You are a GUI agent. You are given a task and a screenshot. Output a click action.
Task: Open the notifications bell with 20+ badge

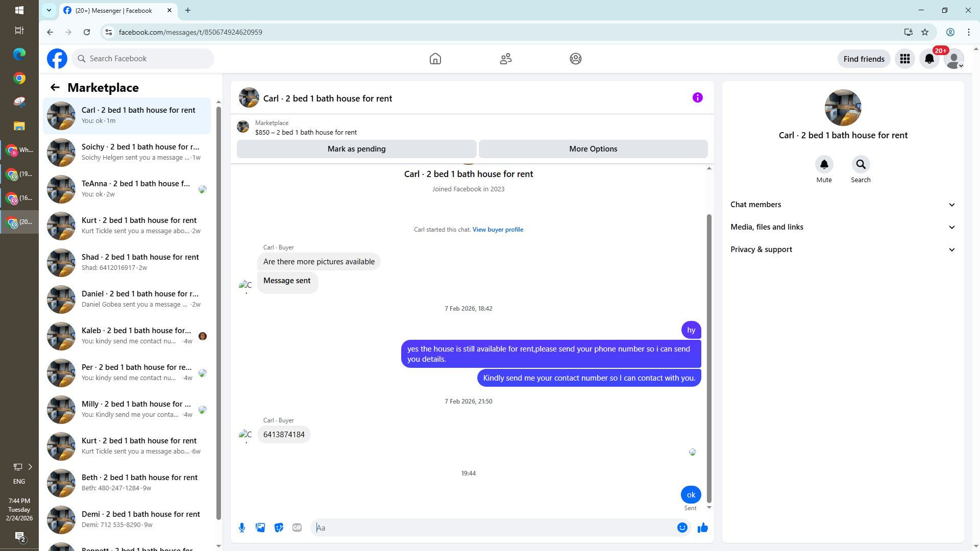pos(929,59)
